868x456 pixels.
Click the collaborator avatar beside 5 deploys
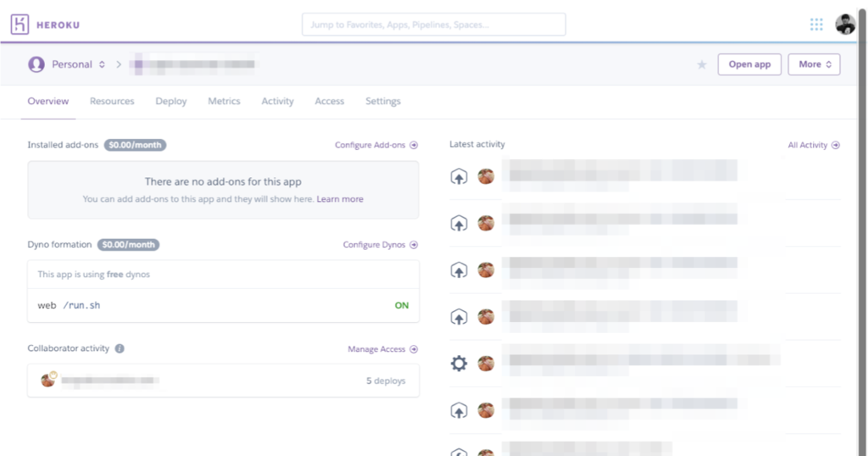[48, 380]
